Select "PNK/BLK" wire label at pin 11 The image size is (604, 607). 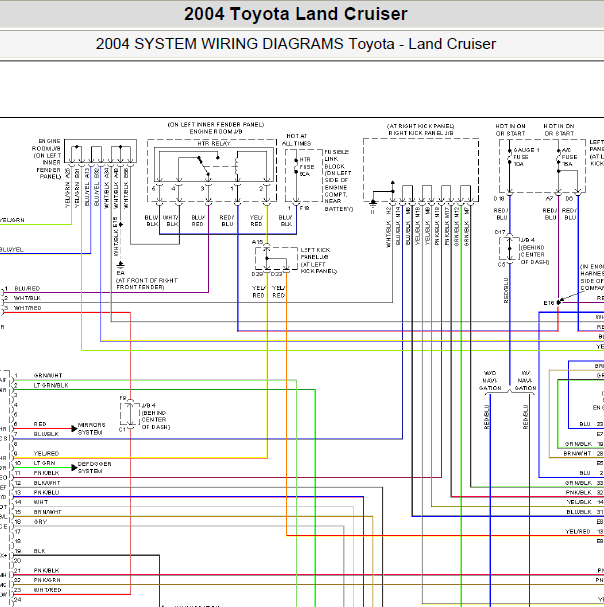(x=46, y=473)
